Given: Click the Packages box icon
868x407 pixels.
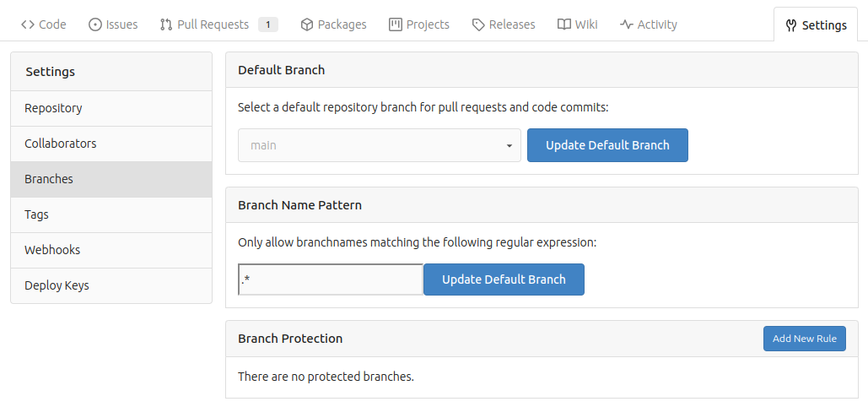Looking at the screenshot, I should pos(307,24).
